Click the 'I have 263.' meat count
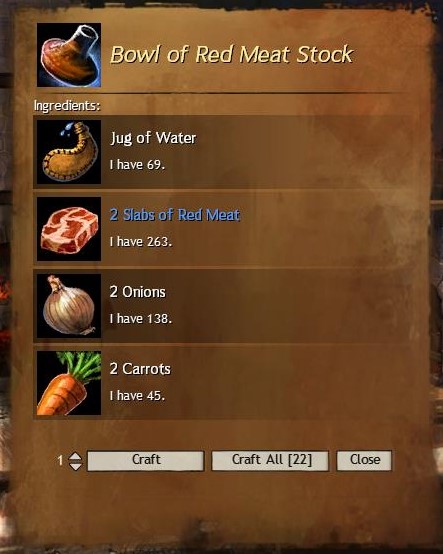The width and height of the screenshot is (443, 554). click(x=141, y=242)
